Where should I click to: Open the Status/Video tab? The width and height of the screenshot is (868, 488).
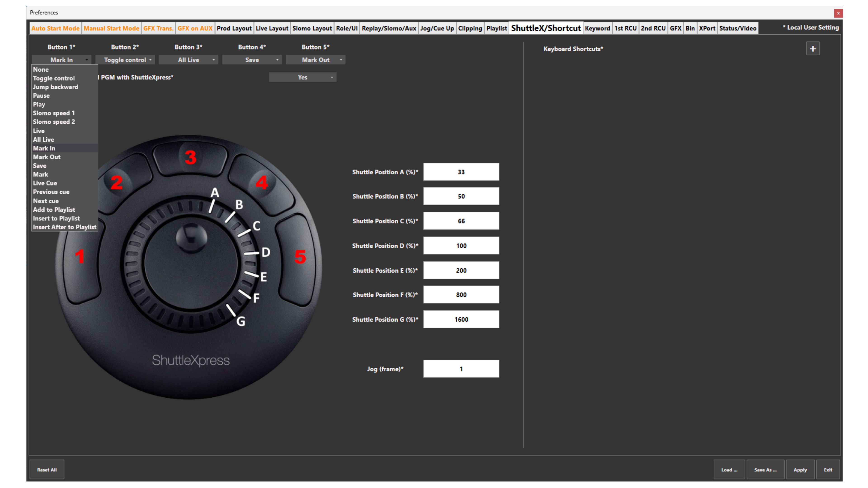(738, 28)
